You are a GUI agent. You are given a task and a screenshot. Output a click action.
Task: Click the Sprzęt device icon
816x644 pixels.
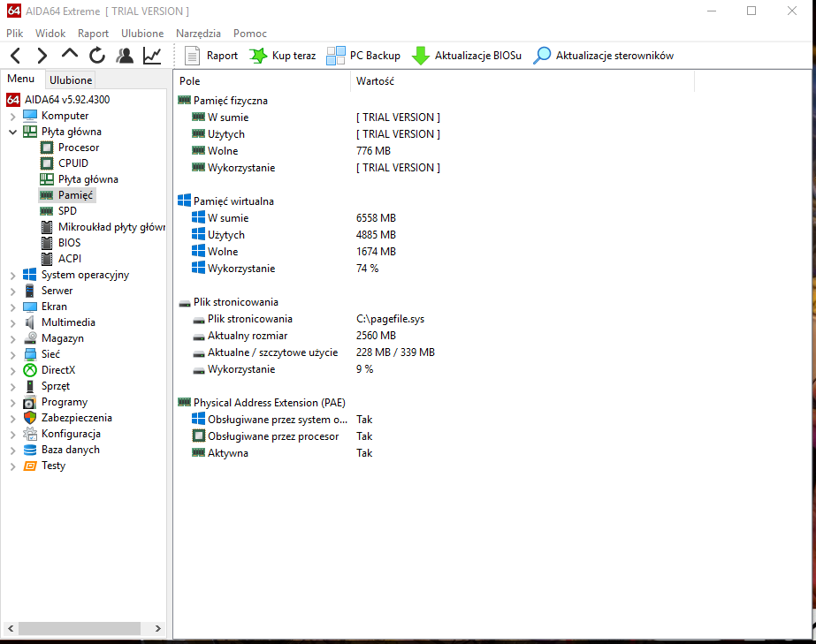pos(30,386)
